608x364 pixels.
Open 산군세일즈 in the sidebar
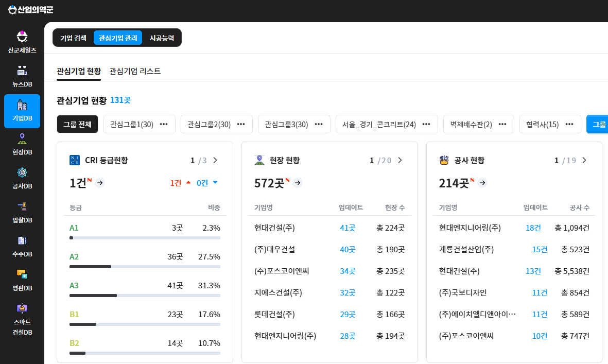tap(22, 42)
